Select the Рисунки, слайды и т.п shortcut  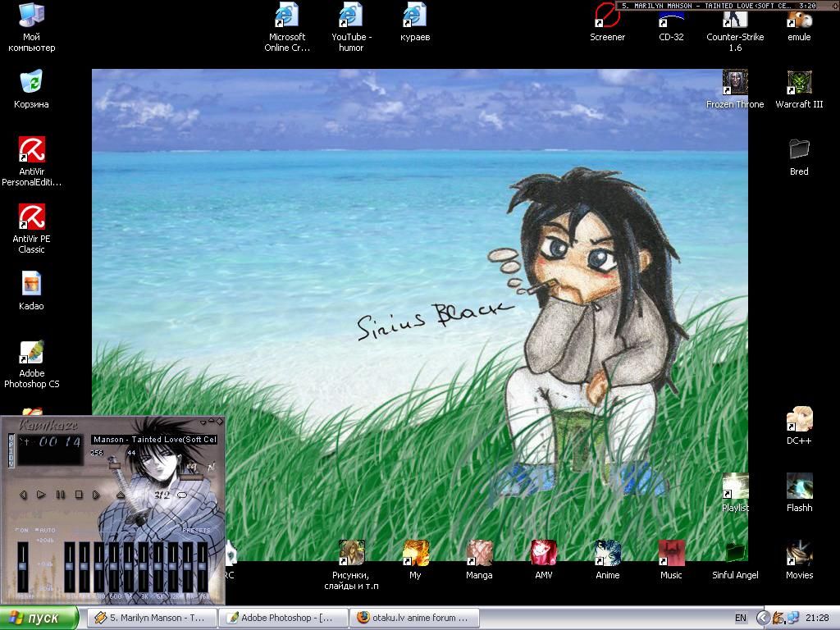click(351, 565)
